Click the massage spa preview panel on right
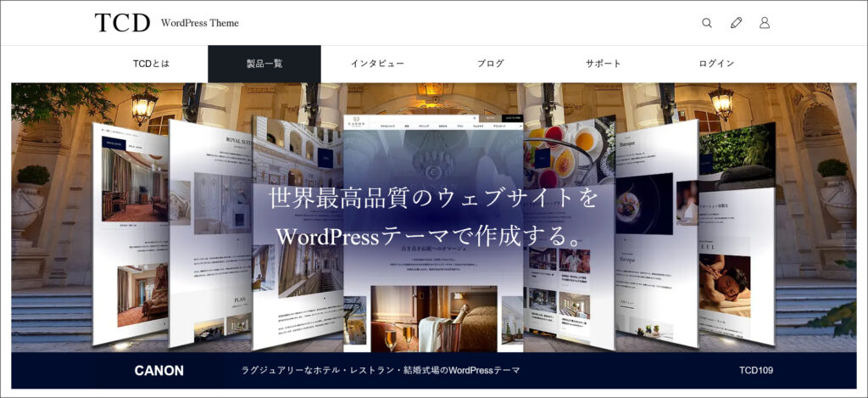The width and height of the screenshot is (868, 398). [x=736, y=280]
